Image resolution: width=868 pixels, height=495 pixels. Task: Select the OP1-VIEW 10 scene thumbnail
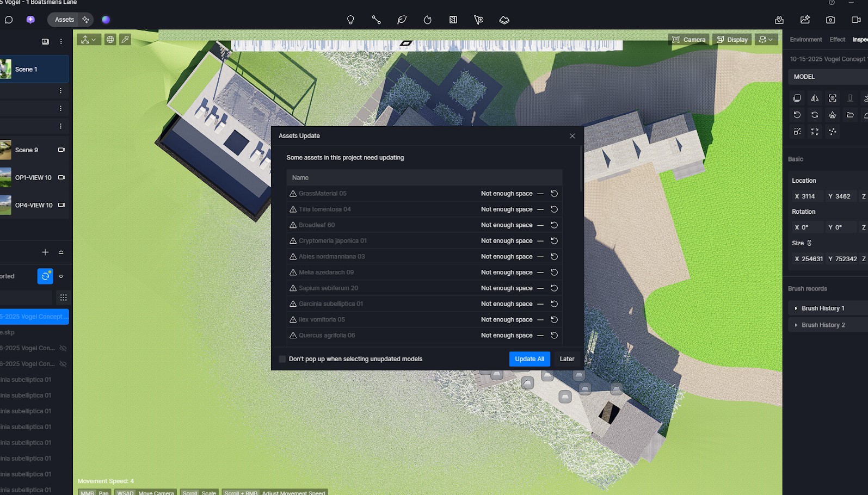[5, 178]
